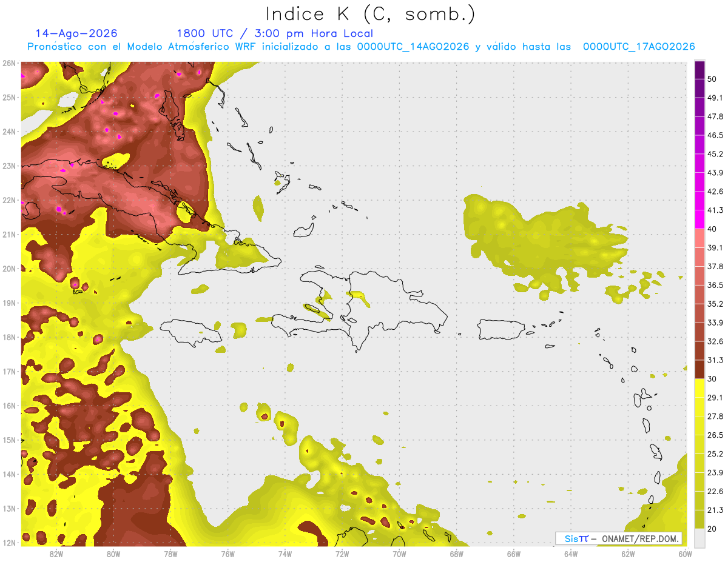This screenshot has height=562, width=728.
Task: Click the colorbar value 30
Action: [x=712, y=379]
